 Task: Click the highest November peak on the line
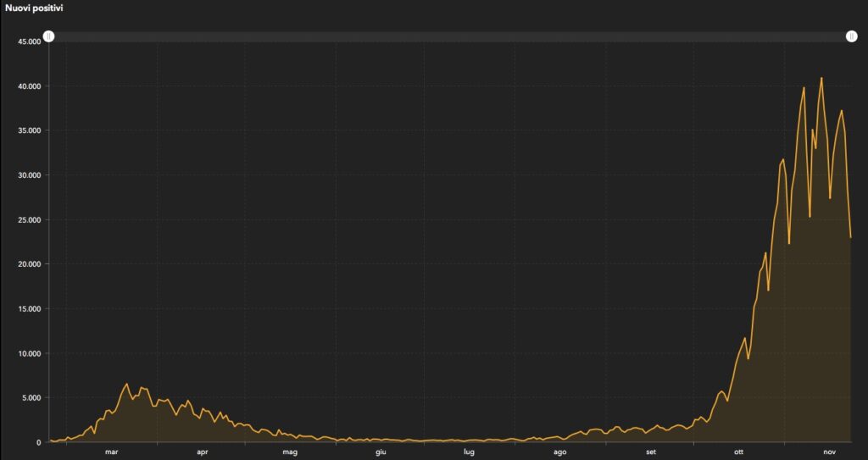pyautogui.click(x=821, y=78)
